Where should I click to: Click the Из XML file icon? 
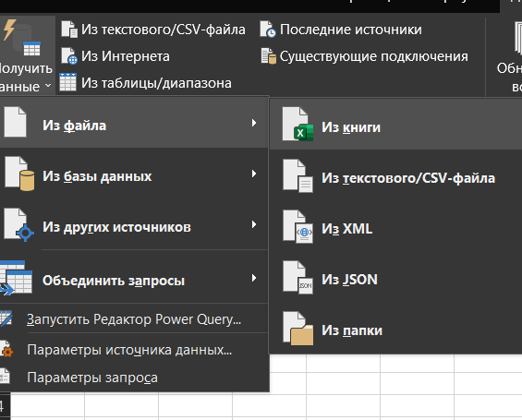click(297, 226)
